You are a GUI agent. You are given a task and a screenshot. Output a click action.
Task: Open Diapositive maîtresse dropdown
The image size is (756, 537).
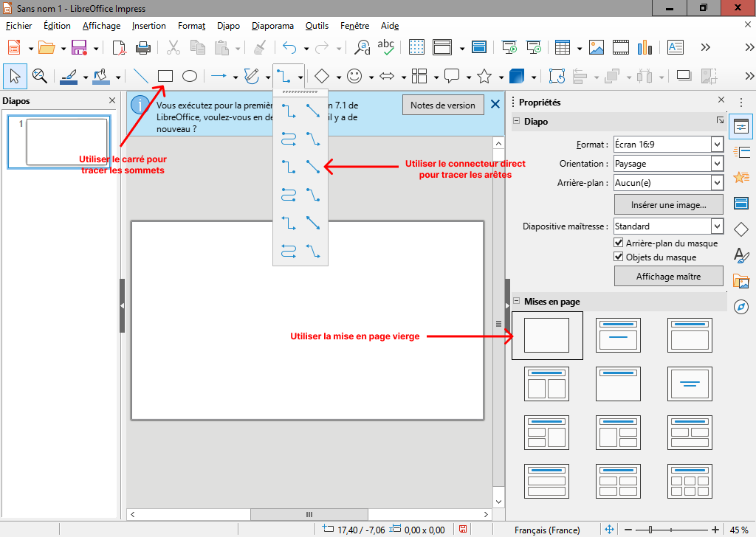coord(716,226)
